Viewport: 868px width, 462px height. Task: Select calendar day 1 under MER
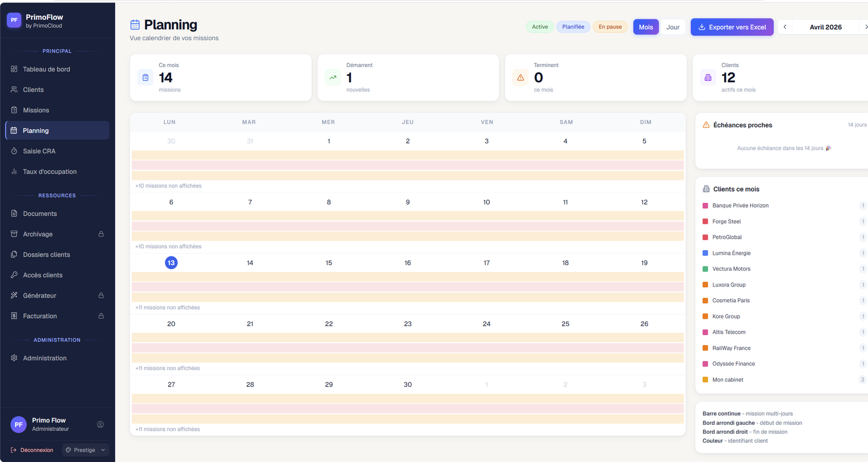329,141
